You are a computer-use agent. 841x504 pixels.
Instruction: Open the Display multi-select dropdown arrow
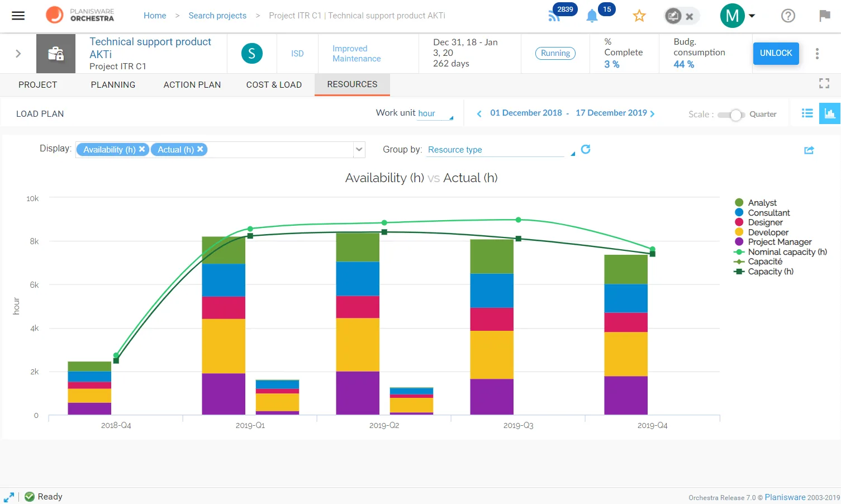click(359, 149)
